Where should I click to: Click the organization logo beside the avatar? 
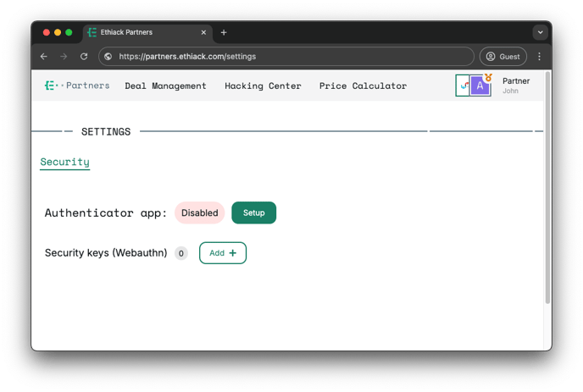(463, 86)
